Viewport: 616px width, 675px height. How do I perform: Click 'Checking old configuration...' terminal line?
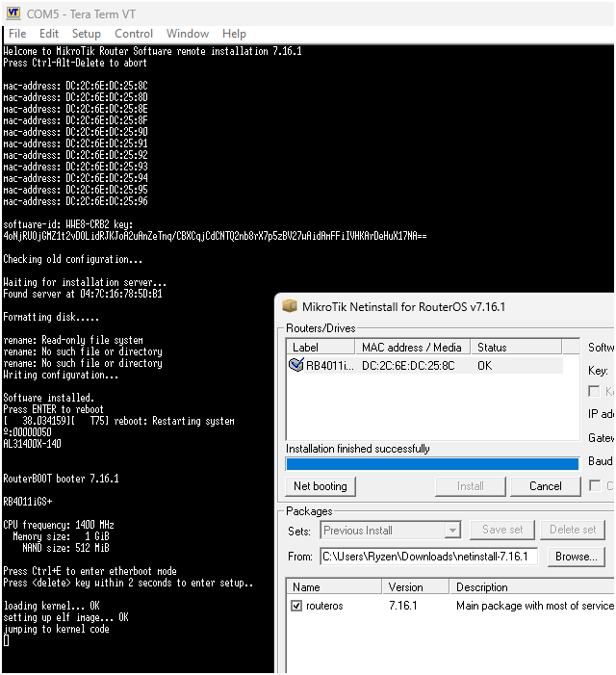(x=73, y=259)
